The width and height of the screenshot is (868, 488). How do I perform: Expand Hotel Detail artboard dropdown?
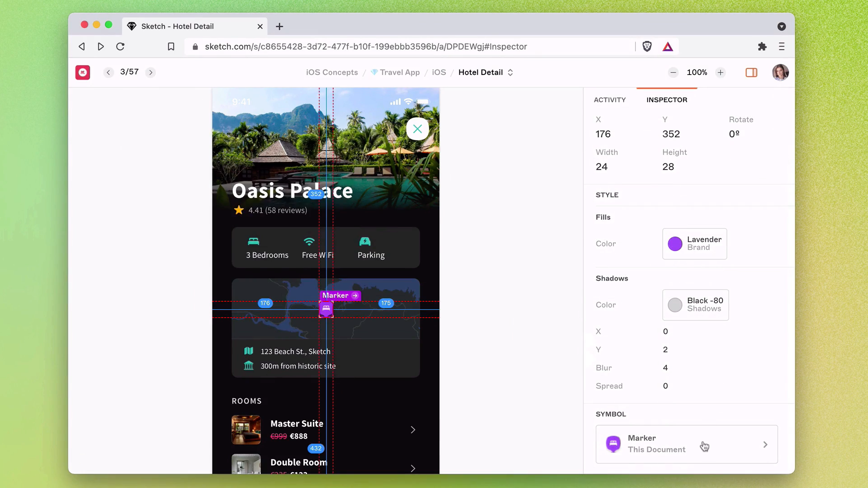(x=510, y=72)
